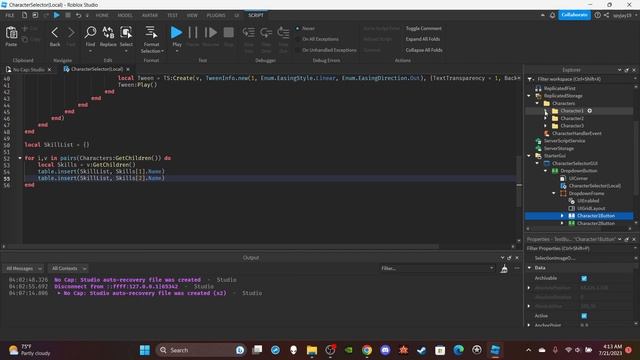Screen dimensions: 640x360
Task: Open the All Contexts dropdown
Action: coord(68,269)
